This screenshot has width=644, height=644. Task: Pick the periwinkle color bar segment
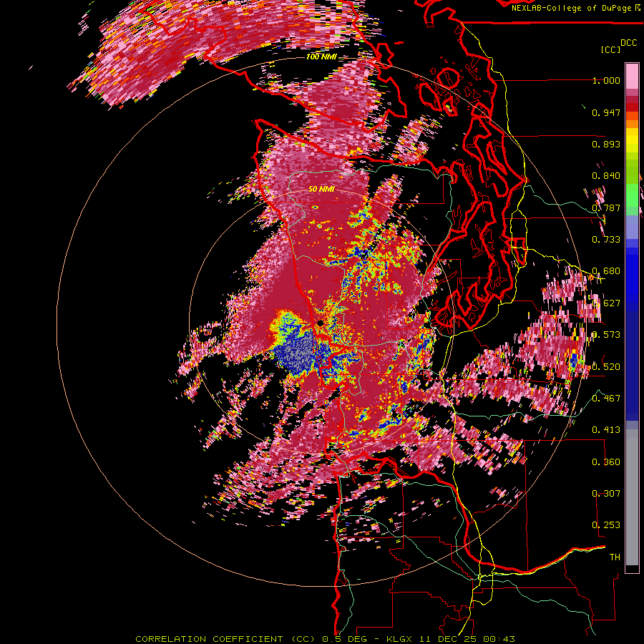click(x=632, y=227)
